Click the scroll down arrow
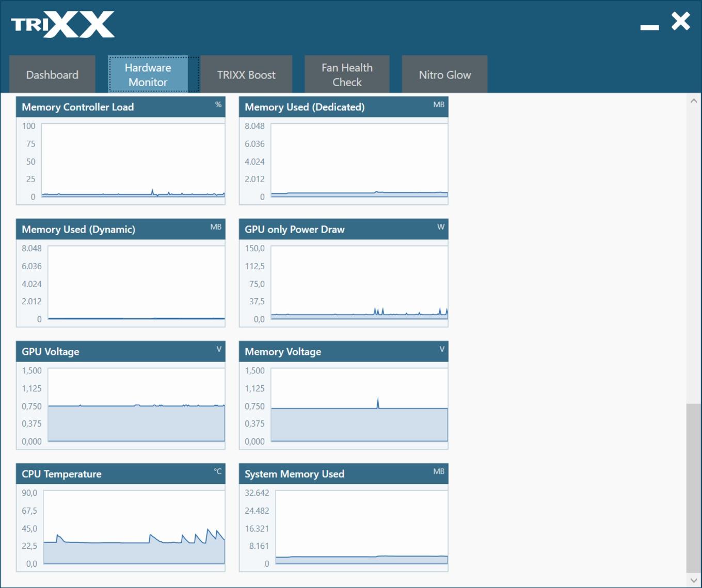 click(x=694, y=580)
